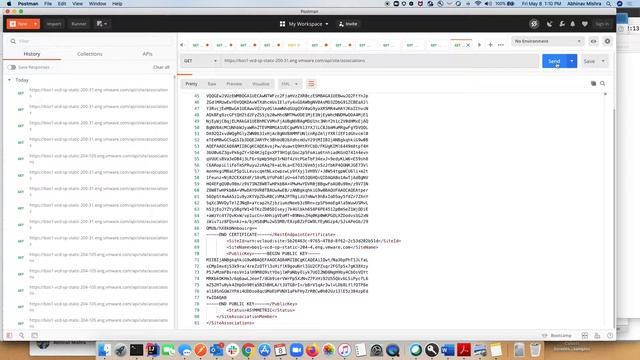
Task: Open manage environments gear icon
Action: 607,41
